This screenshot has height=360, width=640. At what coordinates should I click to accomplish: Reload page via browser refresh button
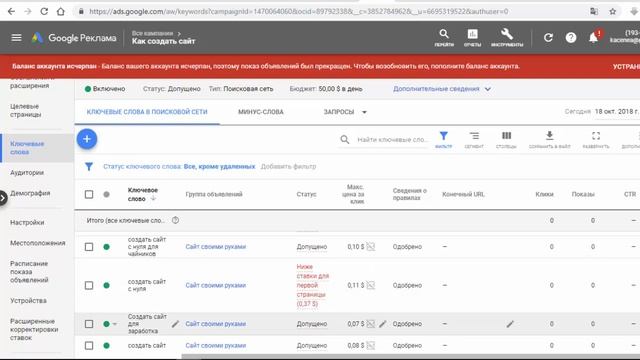click(44, 11)
